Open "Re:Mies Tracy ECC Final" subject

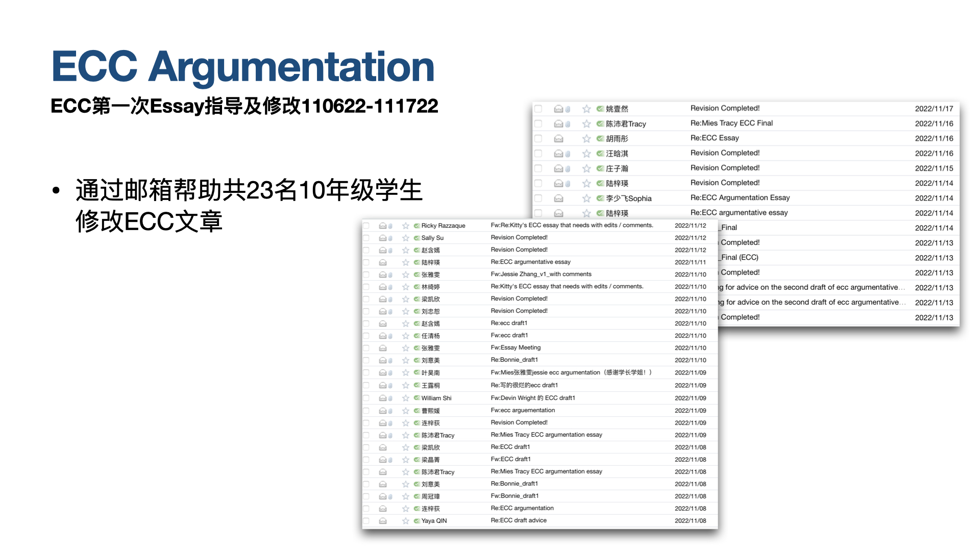(731, 123)
